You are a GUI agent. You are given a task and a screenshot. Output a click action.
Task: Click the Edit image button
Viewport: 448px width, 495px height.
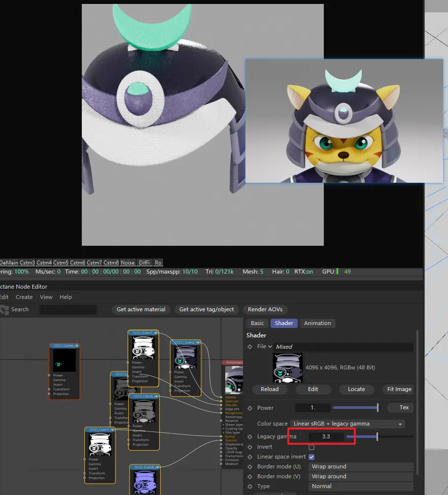(313, 389)
